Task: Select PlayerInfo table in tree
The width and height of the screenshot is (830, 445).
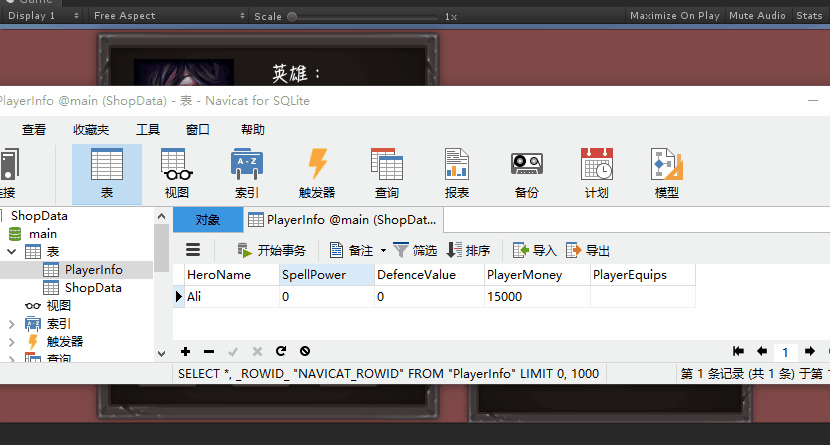Action: coord(94,270)
